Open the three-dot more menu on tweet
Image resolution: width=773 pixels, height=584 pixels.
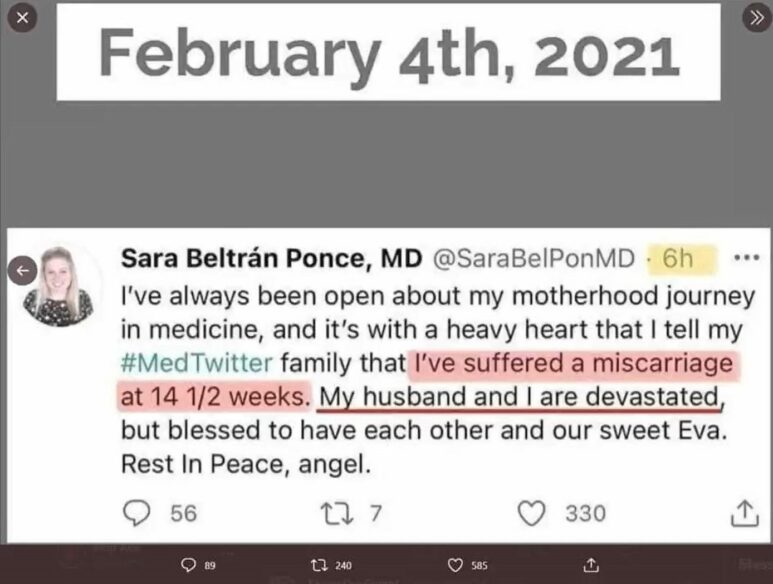click(x=746, y=257)
